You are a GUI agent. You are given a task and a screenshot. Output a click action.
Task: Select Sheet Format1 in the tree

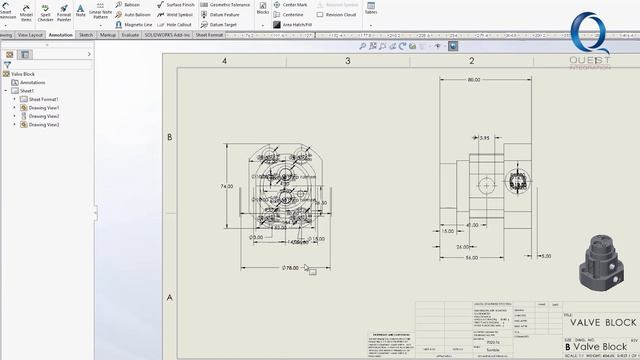point(39,99)
